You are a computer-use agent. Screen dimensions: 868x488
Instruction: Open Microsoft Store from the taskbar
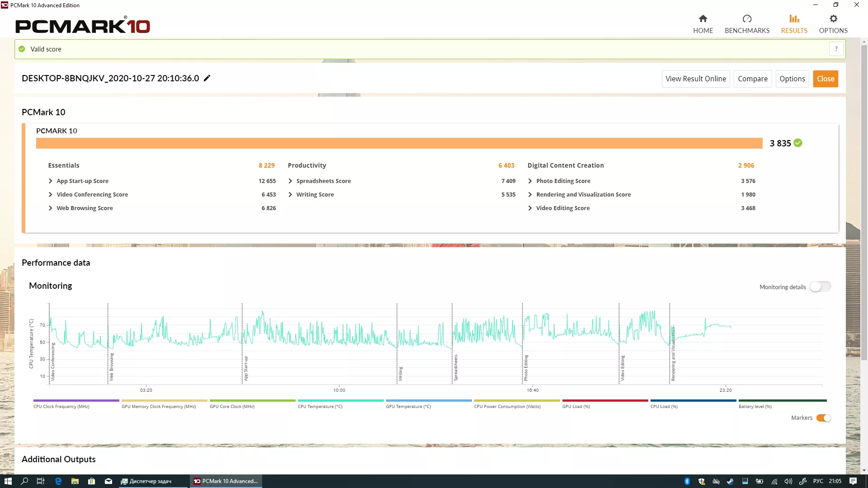[x=91, y=481]
